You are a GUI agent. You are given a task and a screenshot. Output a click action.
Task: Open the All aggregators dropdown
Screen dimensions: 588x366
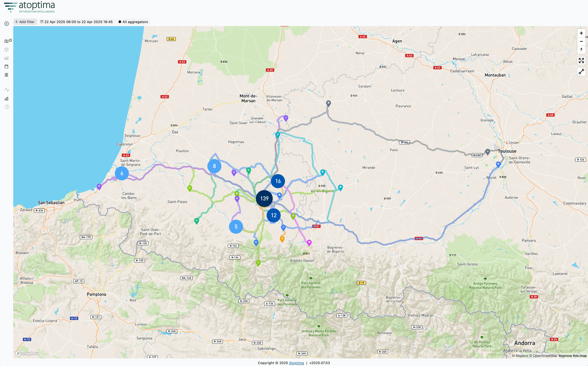click(133, 22)
